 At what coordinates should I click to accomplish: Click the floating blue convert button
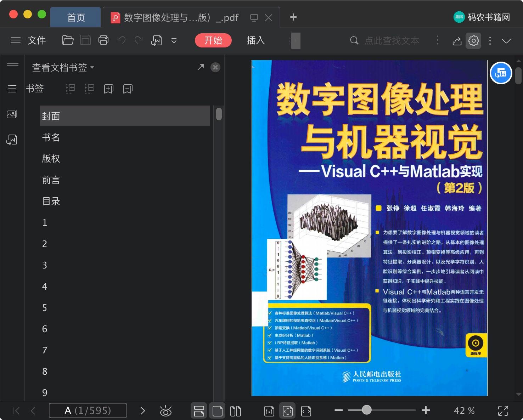pyautogui.click(x=501, y=73)
